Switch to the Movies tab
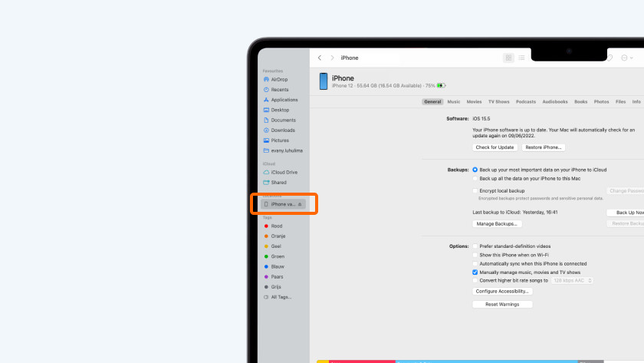The width and height of the screenshot is (644, 363). [x=474, y=101]
